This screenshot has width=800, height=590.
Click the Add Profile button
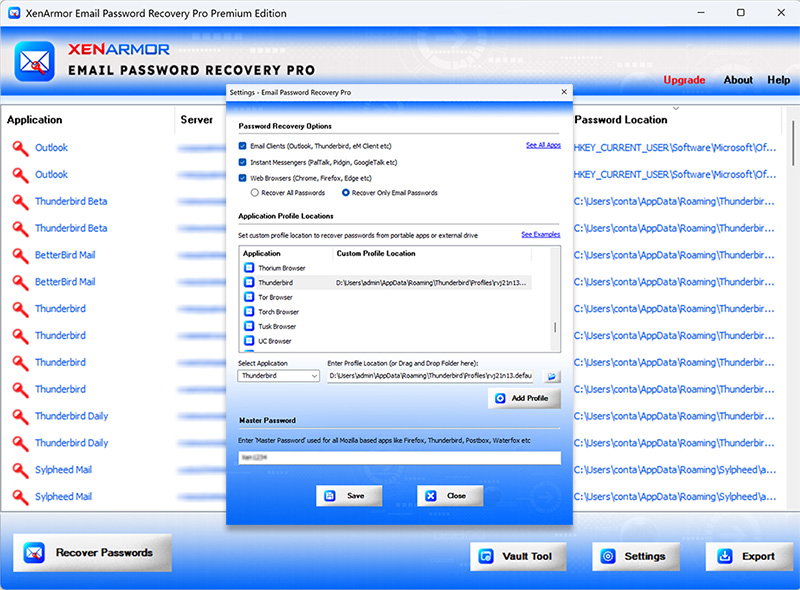(x=525, y=398)
